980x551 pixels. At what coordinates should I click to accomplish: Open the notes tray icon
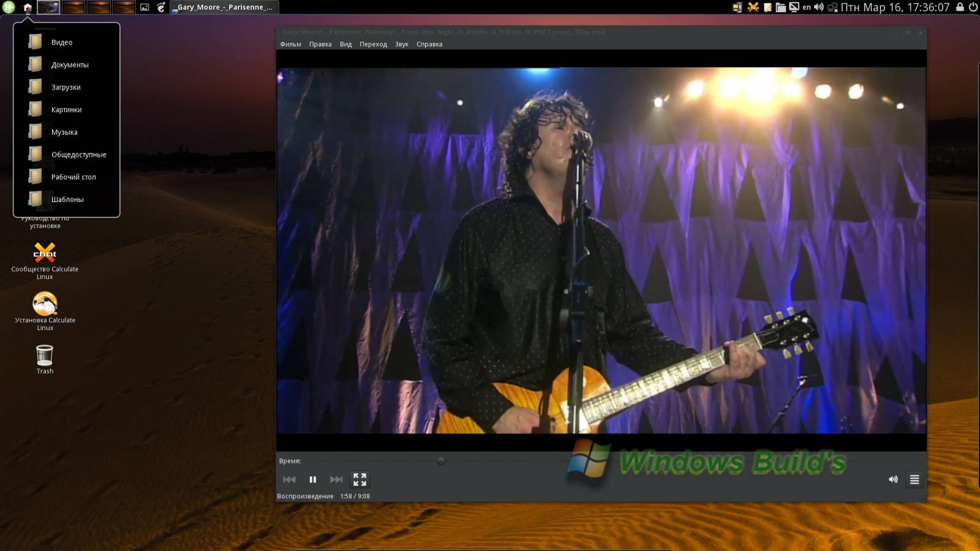pos(767,7)
